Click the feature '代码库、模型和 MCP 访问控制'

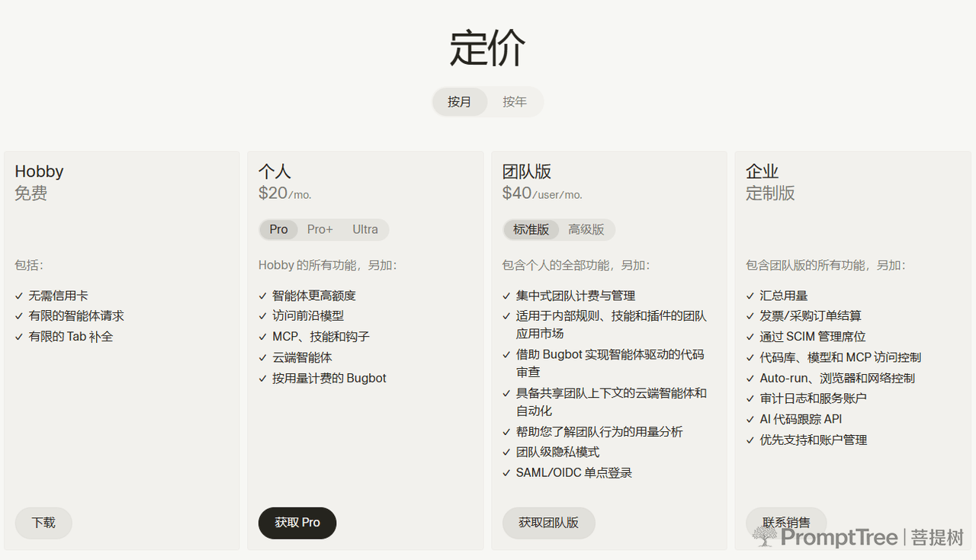(840, 357)
